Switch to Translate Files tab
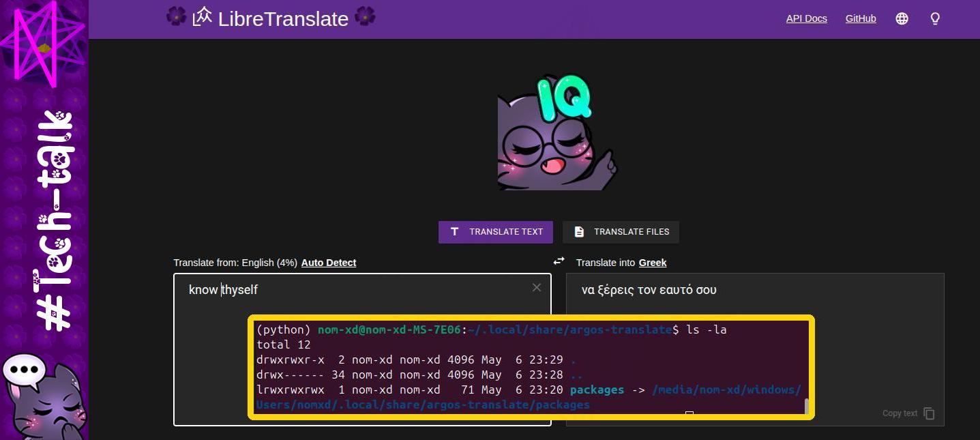 pyautogui.click(x=621, y=232)
